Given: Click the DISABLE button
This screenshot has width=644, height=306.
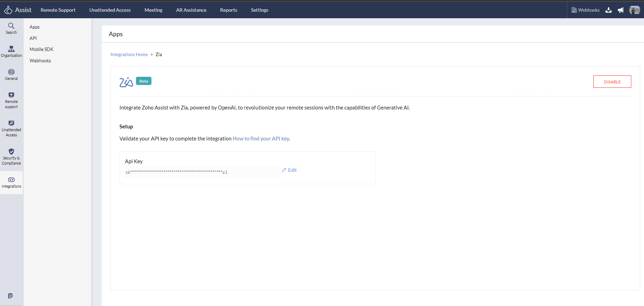Looking at the screenshot, I should [x=612, y=82].
